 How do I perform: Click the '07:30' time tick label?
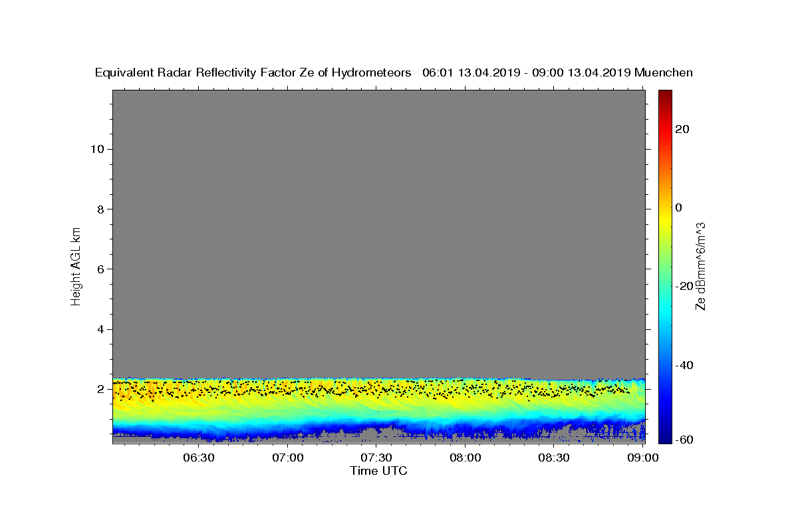pos(376,458)
